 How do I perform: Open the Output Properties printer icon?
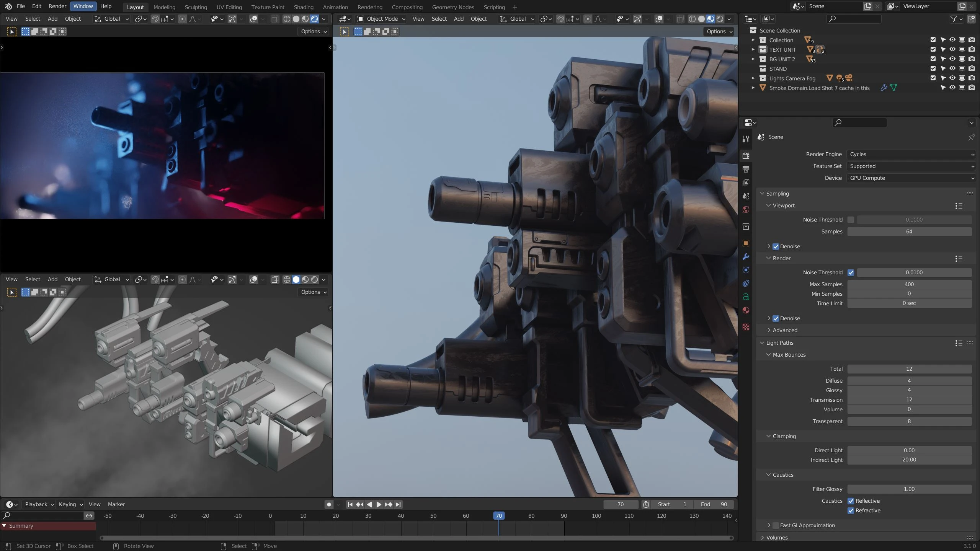(746, 169)
